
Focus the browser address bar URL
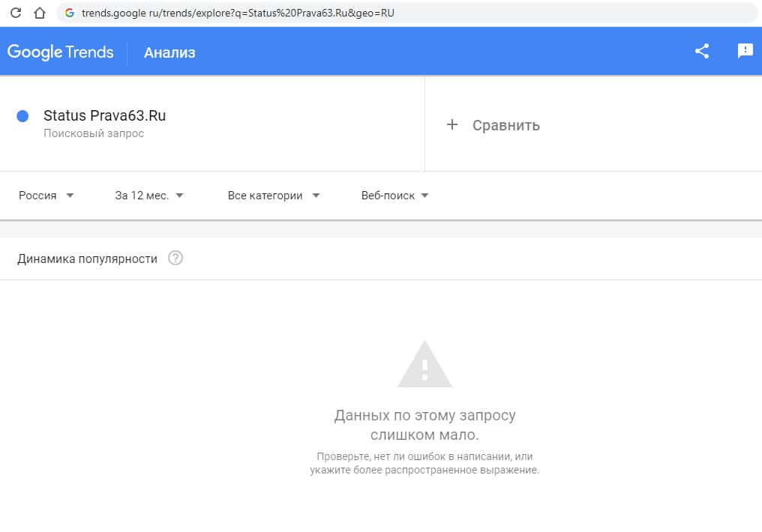pos(300,13)
